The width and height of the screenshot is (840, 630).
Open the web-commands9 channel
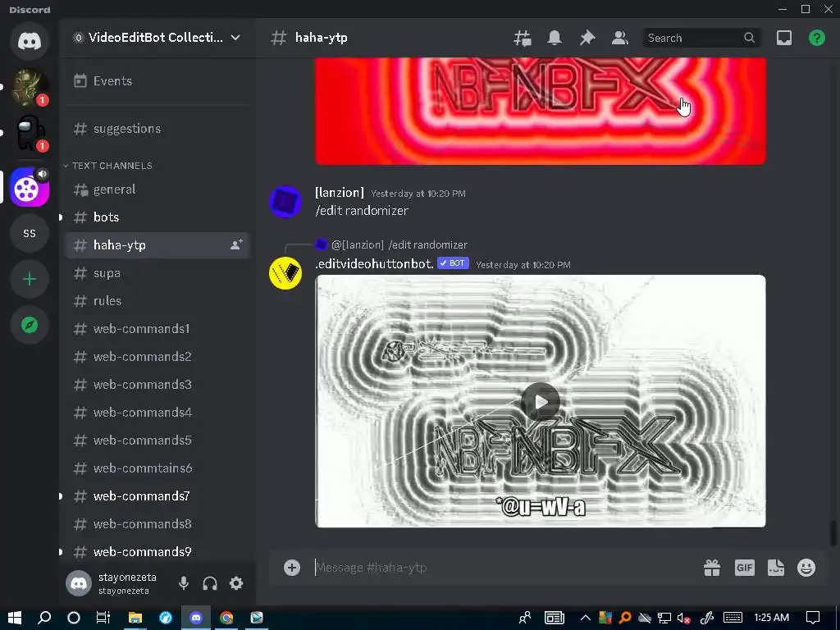tap(157, 551)
